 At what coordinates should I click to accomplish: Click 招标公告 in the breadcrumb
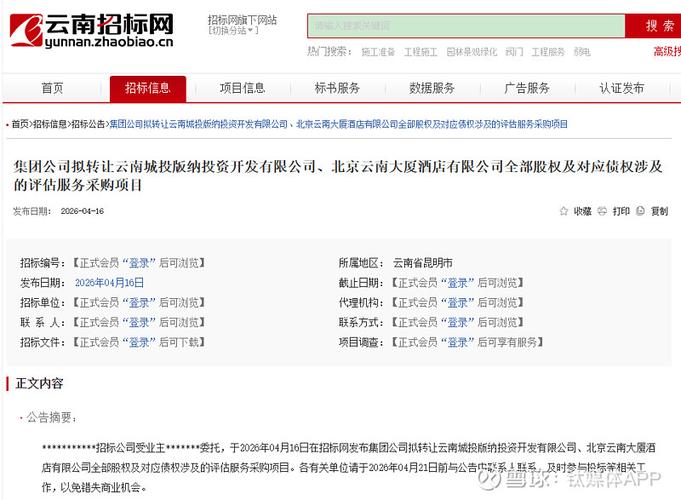[x=88, y=124]
